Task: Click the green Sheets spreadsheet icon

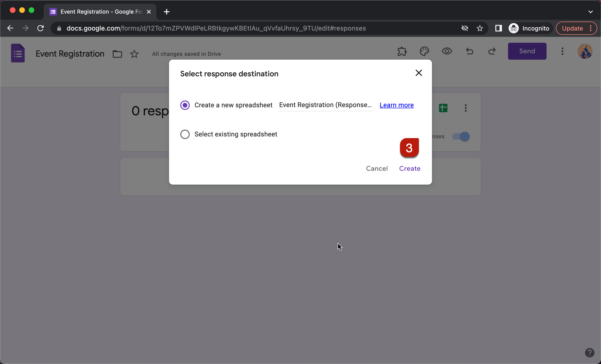Action: click(x=443, y=108)
